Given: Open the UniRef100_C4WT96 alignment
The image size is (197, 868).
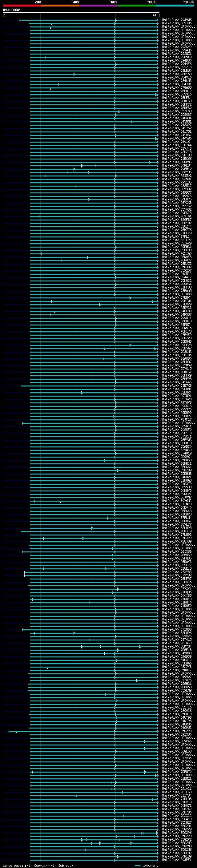Looking at the screenshot, I should tap(176, 717).
